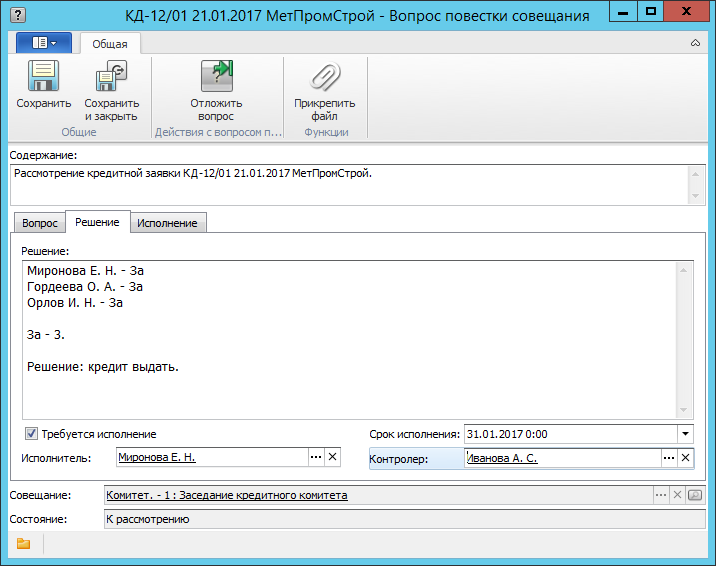Click the Решение text area scrollbar
This screenshot has width=716, height=566.
pyautogui.click(x=684, y=340)
